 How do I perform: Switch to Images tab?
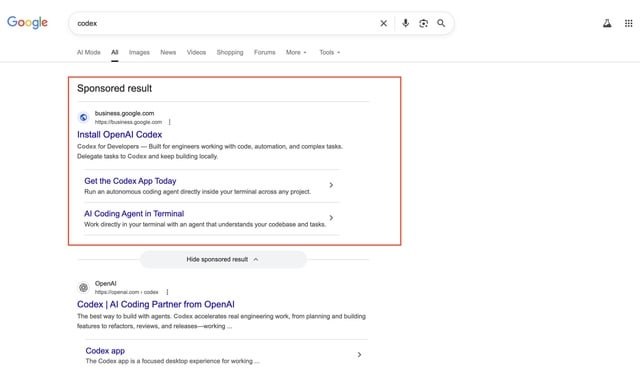(139, 52)
